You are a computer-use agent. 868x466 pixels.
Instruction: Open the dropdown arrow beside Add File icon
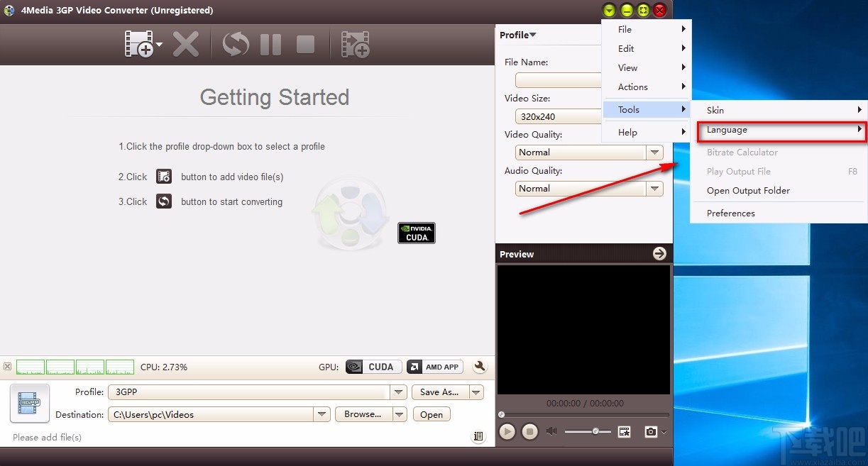point(159,45)
